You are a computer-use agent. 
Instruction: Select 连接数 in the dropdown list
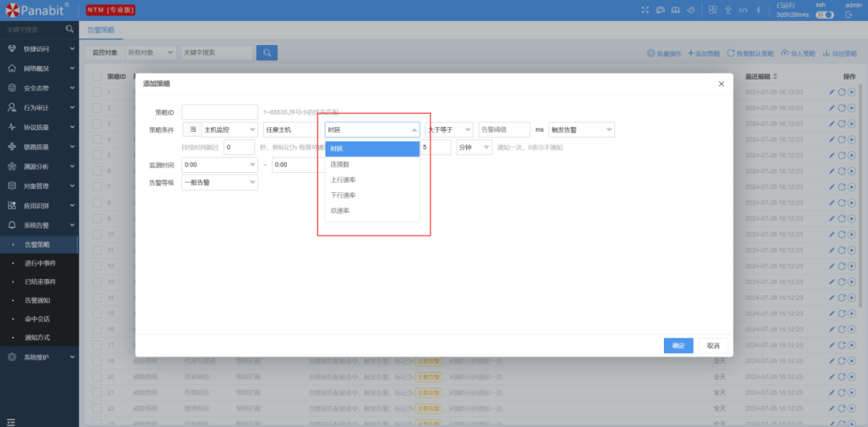click(x=373, y=165)
